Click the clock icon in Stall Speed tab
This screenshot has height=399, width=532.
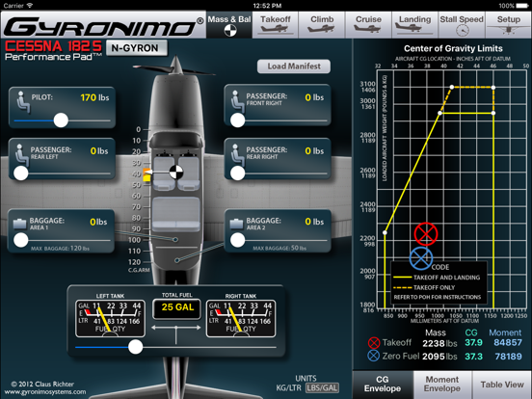[x=462, y=31]
